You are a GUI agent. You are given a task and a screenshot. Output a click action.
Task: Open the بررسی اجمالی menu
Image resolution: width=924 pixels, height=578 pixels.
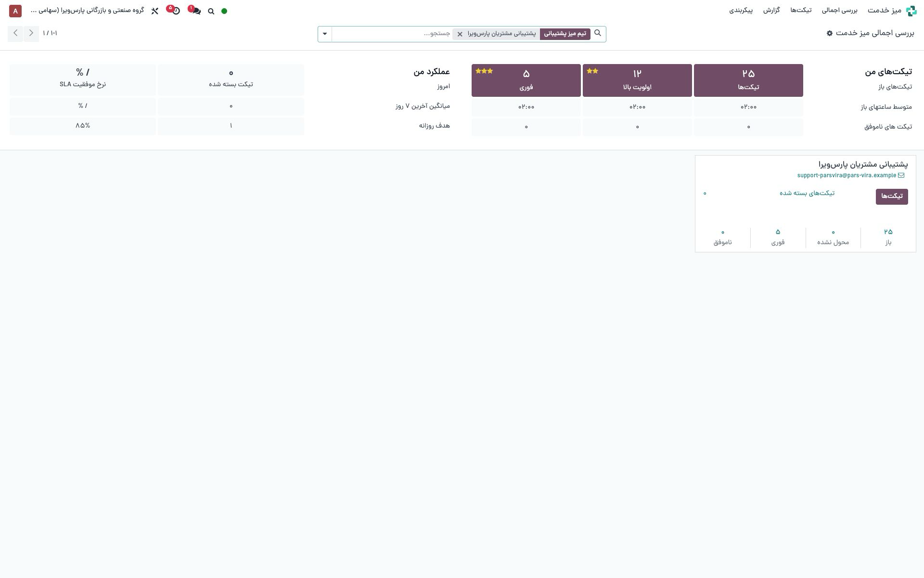[839, 10]
